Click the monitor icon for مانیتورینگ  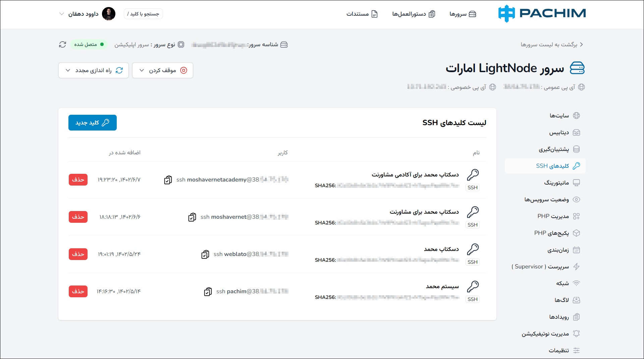tap(577, 183)
